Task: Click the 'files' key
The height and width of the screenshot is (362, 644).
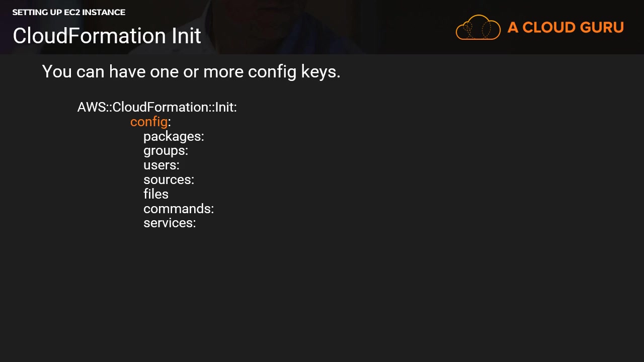Action: coord(156,194)
